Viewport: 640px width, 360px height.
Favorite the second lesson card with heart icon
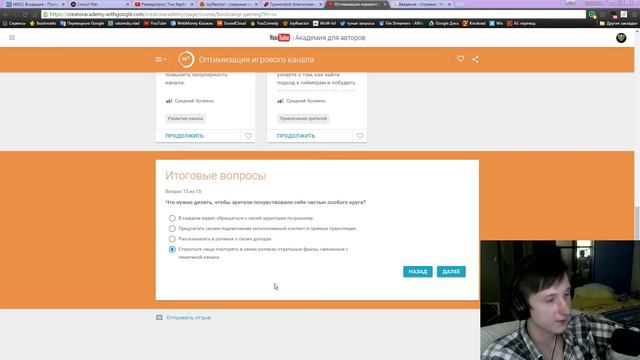pos(360,136)
